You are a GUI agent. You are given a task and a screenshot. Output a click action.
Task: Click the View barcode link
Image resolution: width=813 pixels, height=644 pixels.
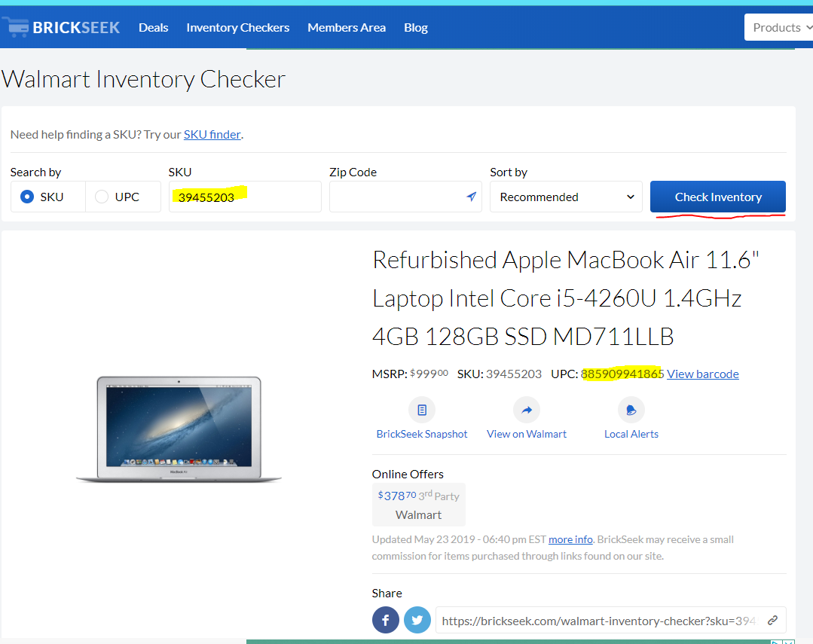pos(702,374)
